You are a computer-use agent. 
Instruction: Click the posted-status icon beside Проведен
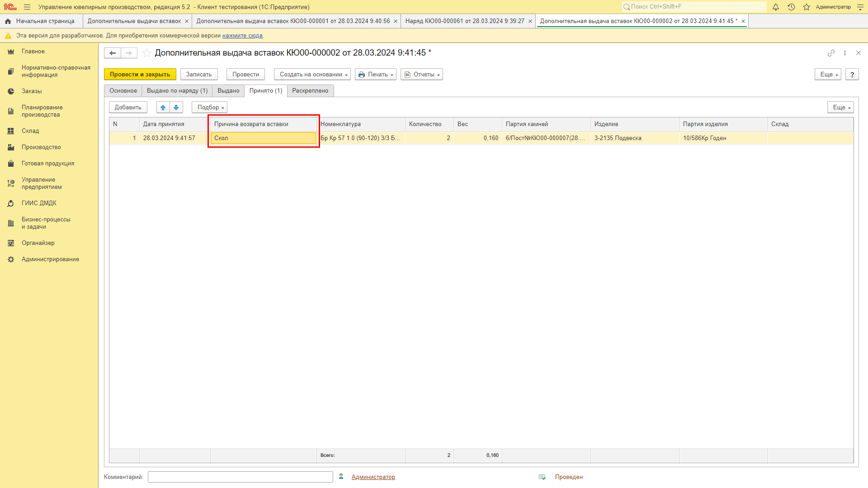tap(542, 477)
